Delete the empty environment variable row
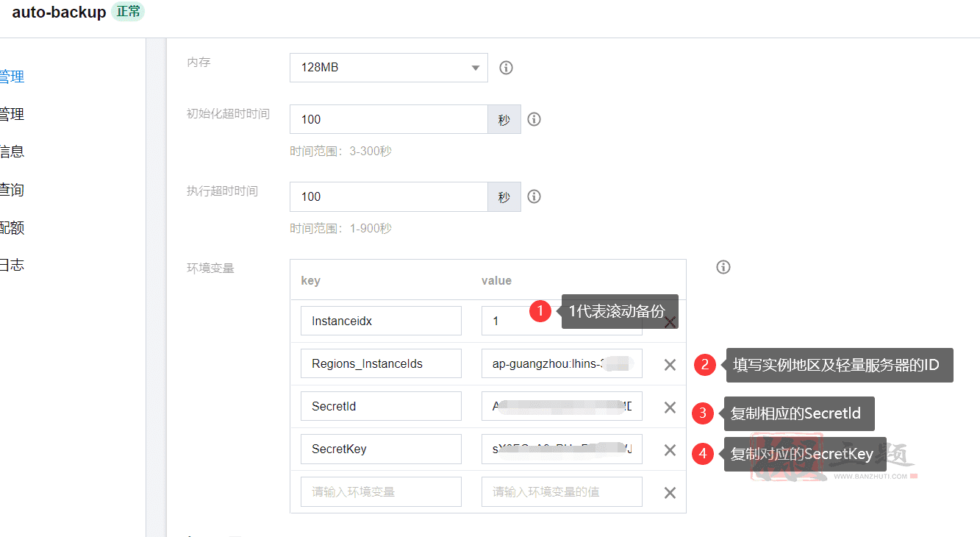Image resolution: width=980 pixels, height=537 pixels. [670, 492]
